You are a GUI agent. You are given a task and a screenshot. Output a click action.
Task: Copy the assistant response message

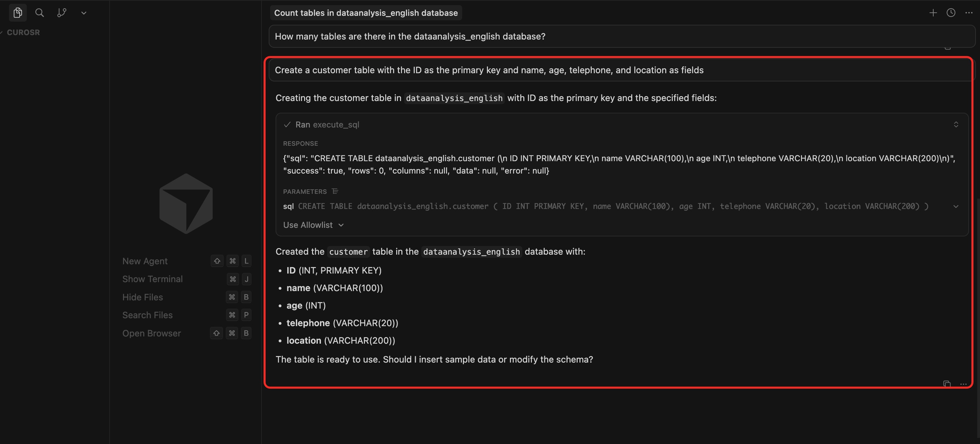[x=947, y=384]
